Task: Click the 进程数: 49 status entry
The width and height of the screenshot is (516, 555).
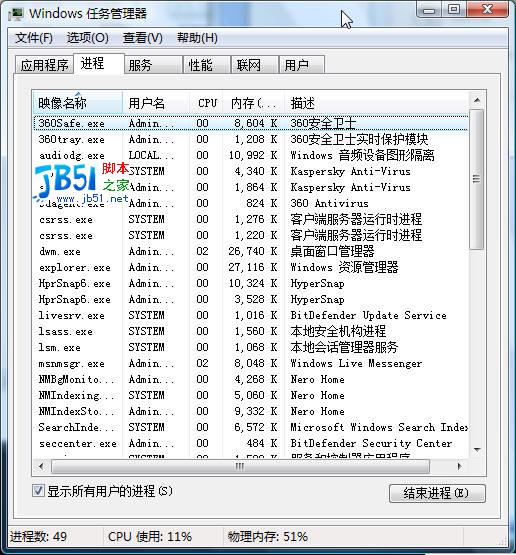Action: coord(38,537)
